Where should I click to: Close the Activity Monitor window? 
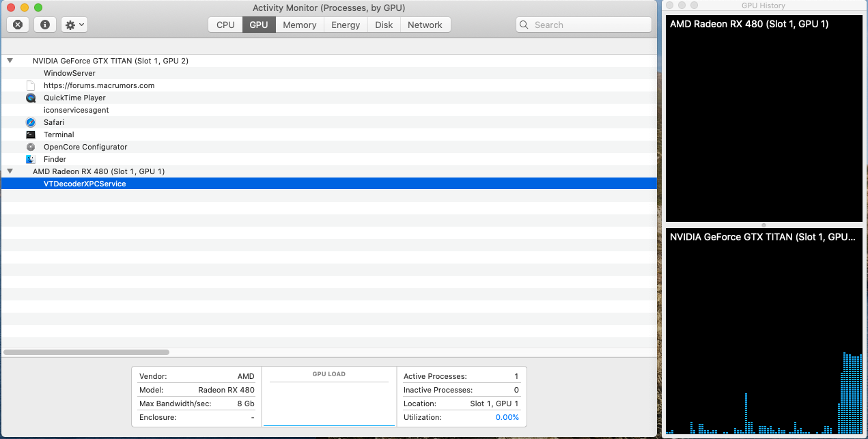click(11, 8)
